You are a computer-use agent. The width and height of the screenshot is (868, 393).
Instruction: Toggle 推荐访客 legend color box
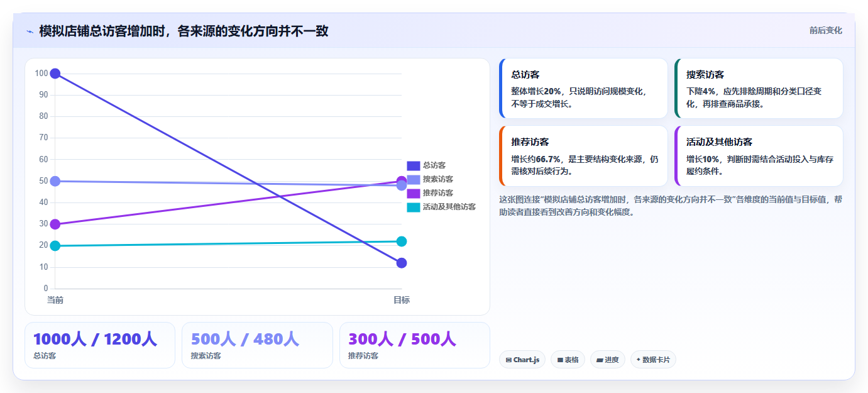pos(413,193)
